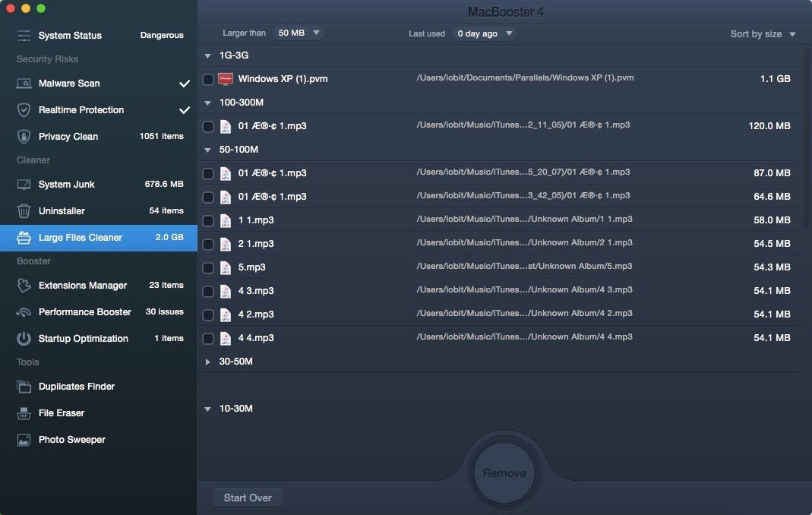Click the Privacy Clean shield icon
The width and height of the screenshot is (812, 515).
pos(24,136)
